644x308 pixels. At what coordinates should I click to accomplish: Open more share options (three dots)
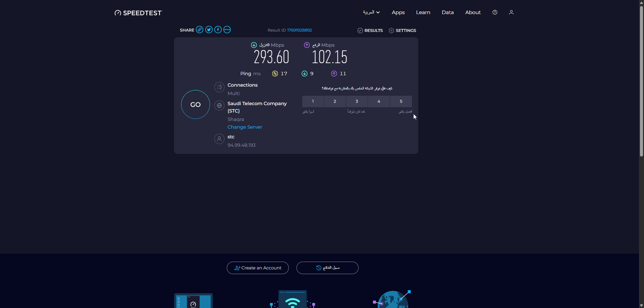click(x=227, y=30)
